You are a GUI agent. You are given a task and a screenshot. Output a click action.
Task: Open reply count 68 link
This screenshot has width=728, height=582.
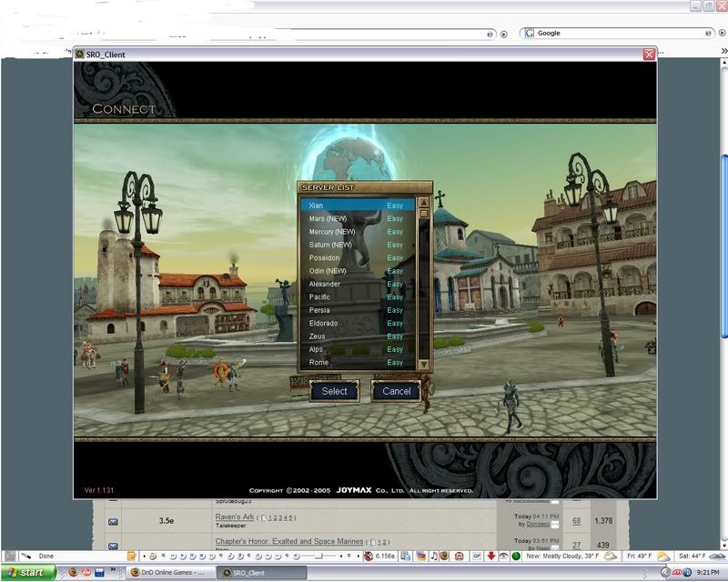[576, 521]
